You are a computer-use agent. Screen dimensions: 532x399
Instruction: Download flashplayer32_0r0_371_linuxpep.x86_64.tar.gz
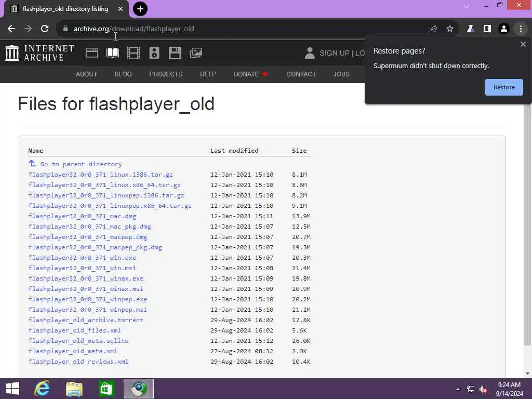coord(110,206)
